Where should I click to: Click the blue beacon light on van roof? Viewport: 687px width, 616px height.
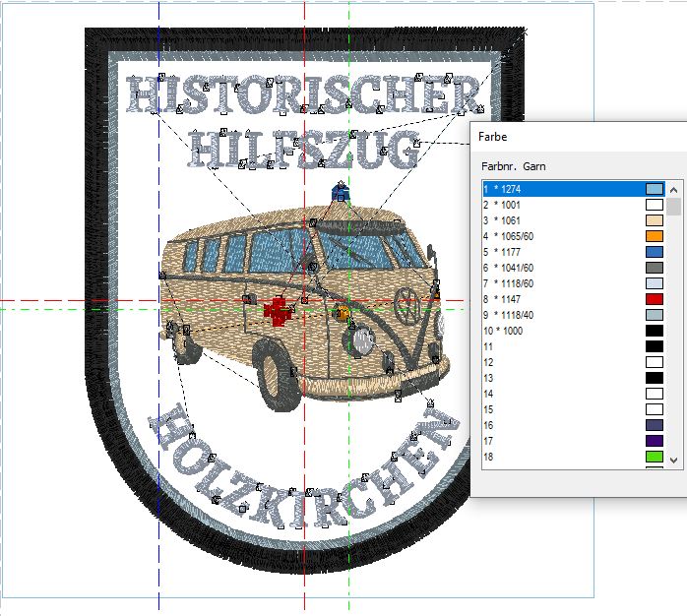point(341,193)
